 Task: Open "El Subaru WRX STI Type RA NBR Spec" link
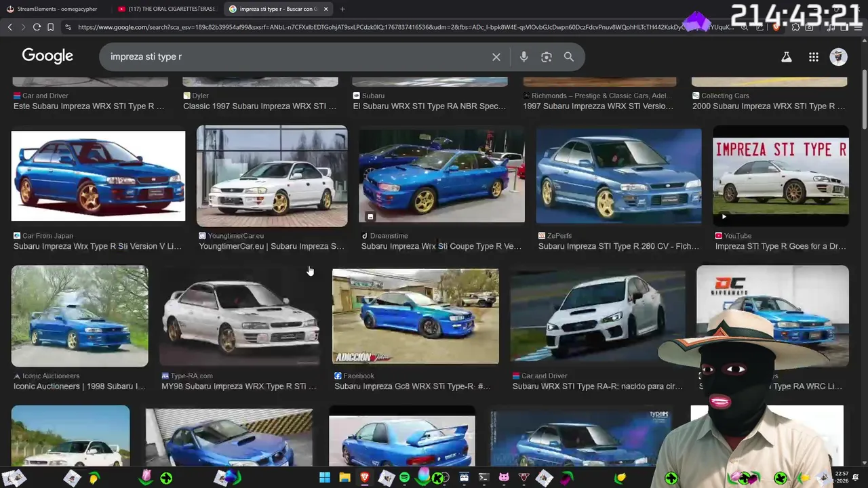[429, 106]
